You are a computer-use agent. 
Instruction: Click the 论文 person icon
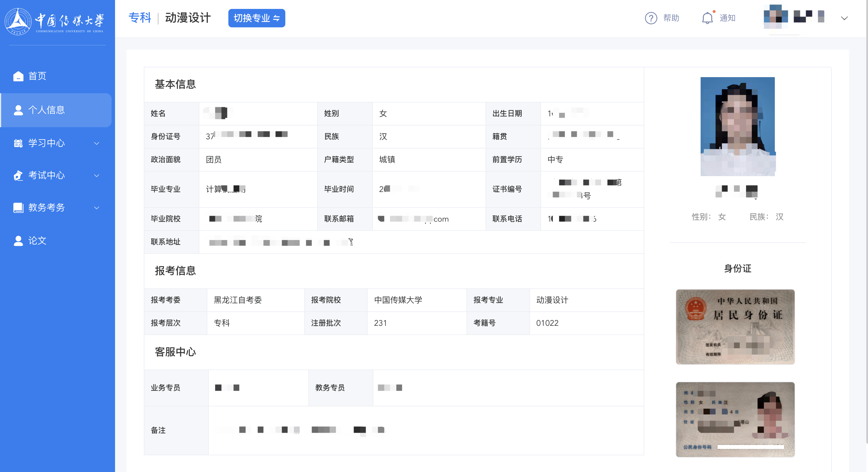tap(18, 241)
